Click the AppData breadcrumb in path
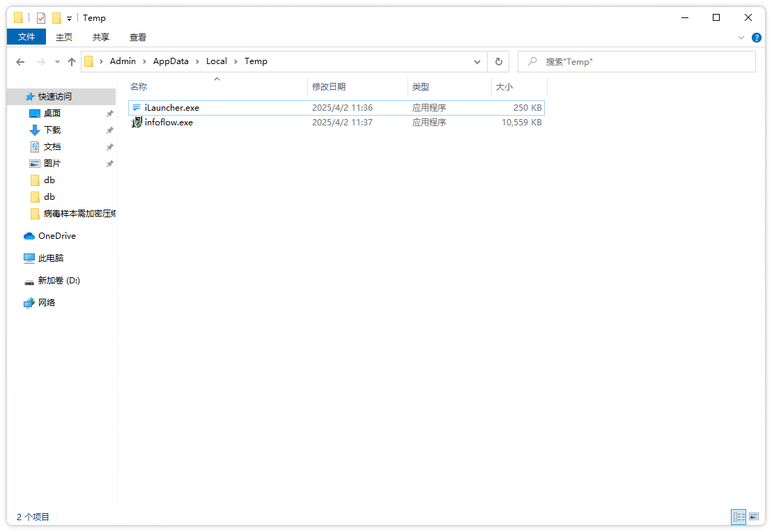The width and height of the screenshot is (772, 532). pyautogui.click(x=171, y=61)
